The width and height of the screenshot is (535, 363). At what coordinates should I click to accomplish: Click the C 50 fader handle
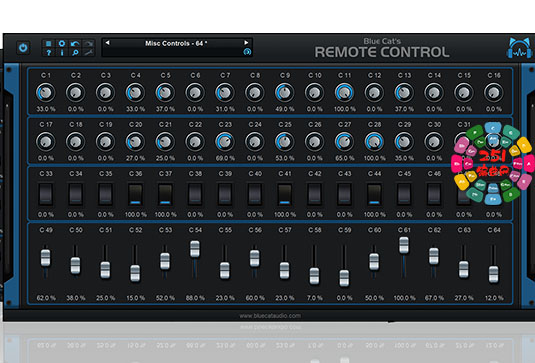click(75, 266)
